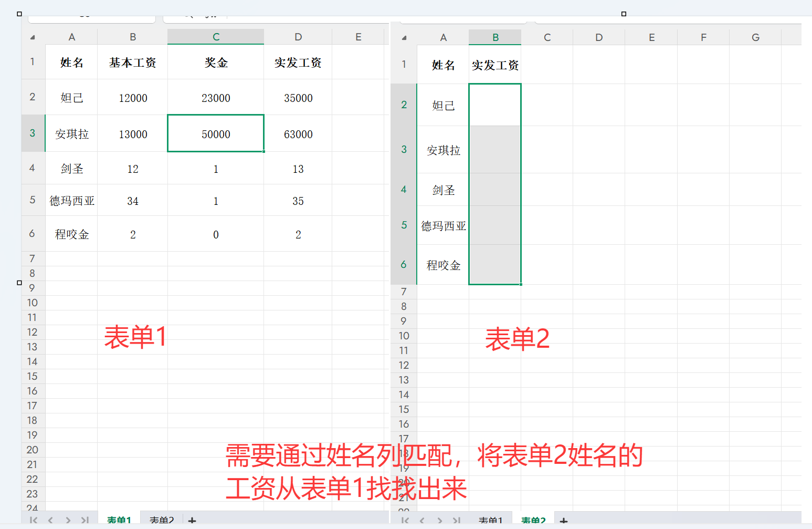Select column C header in right spreadsheet
The image size is (812, 529).
tap(547, 37)
